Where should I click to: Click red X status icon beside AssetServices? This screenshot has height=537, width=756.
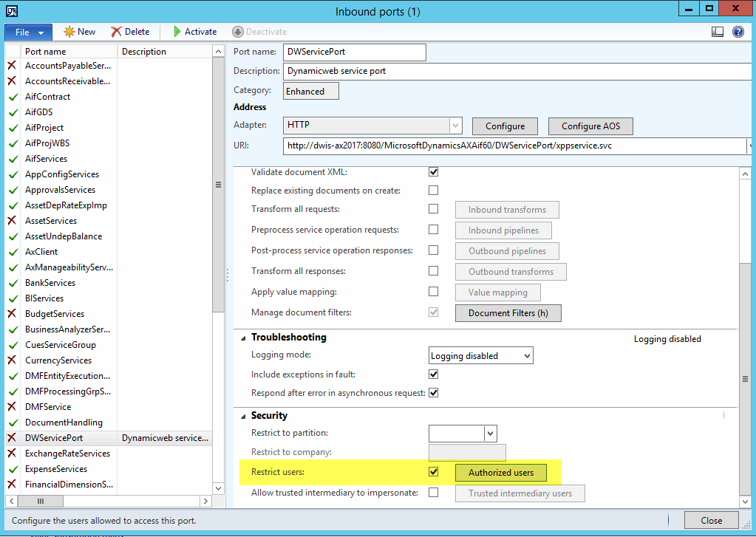click(x=13, y=221)
